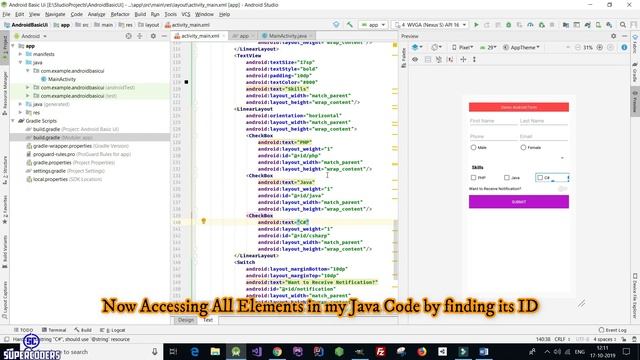640x360 pixels.
Task: Open File Explorer from the taskbar
Action: pyautogui.click(x=215, y=351)
